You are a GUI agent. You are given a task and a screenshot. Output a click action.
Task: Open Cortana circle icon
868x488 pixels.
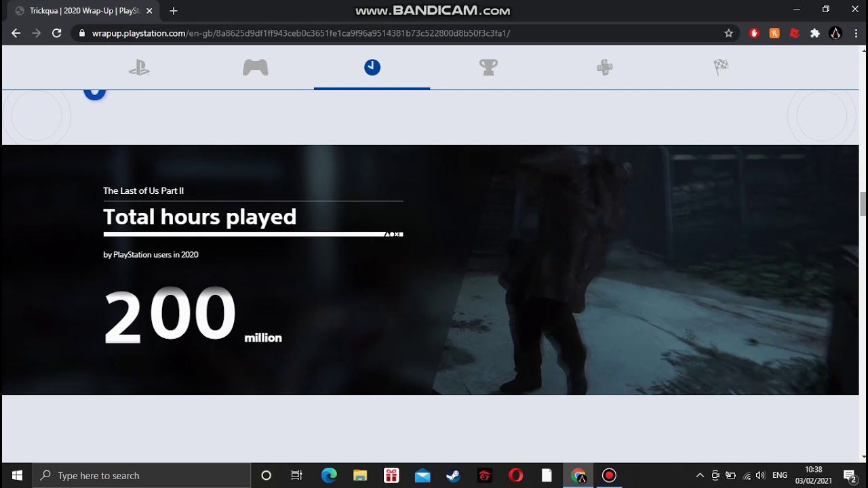[x=266, y=475]
